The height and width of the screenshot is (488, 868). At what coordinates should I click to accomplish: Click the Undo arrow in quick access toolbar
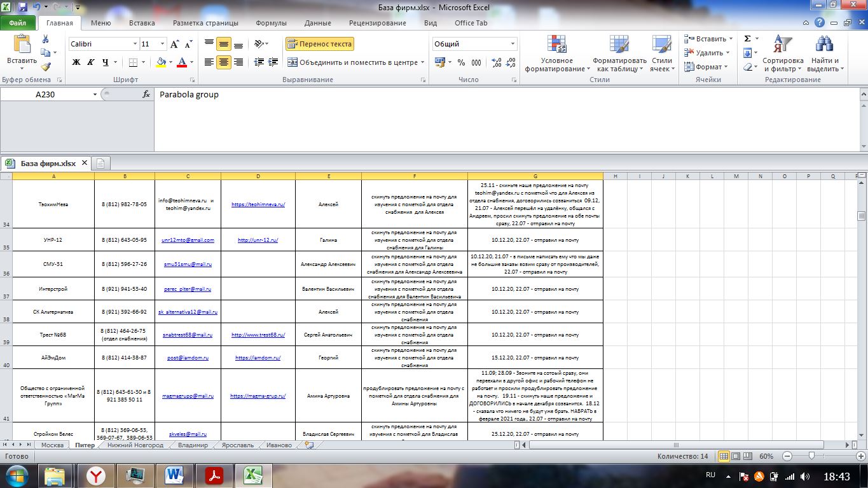(38, 8)
